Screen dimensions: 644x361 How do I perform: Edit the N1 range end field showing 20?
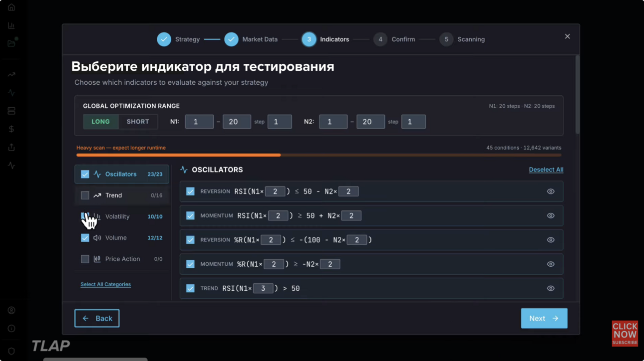coord(237,122)
